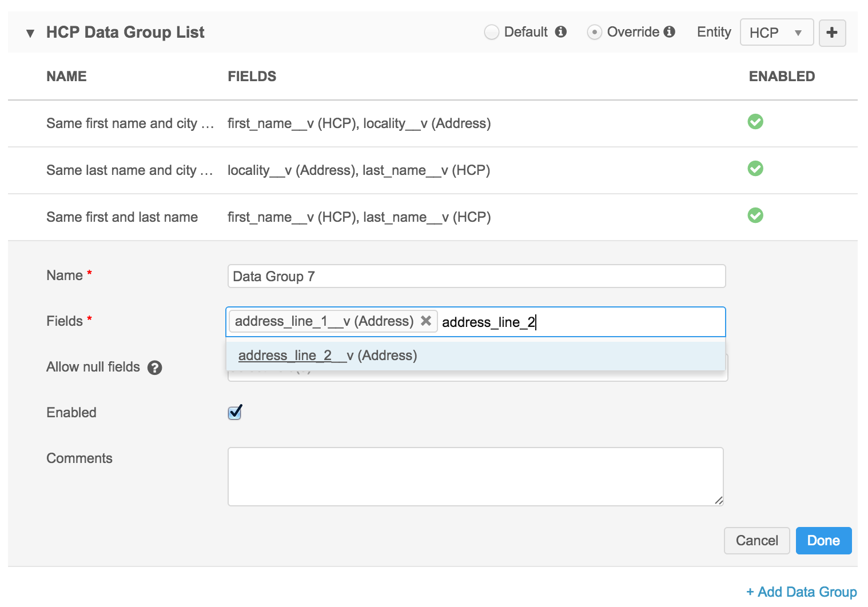Click into the Comments text area

pyautogui.click(x=475, y=477)
